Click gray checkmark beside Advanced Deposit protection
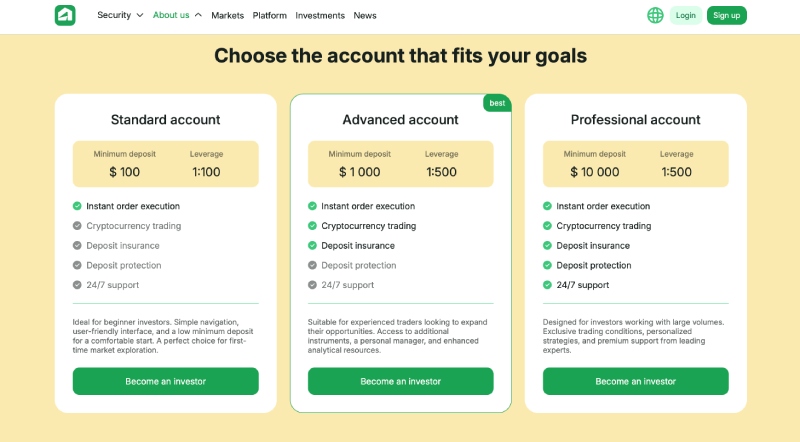This screenshot has height=442, width=800. [x=312, y=265]
